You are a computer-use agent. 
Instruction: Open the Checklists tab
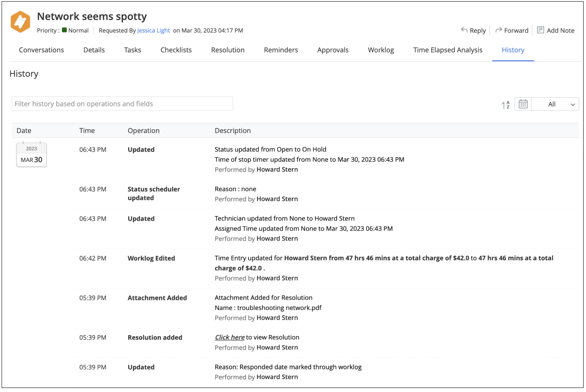coord(176,50)
